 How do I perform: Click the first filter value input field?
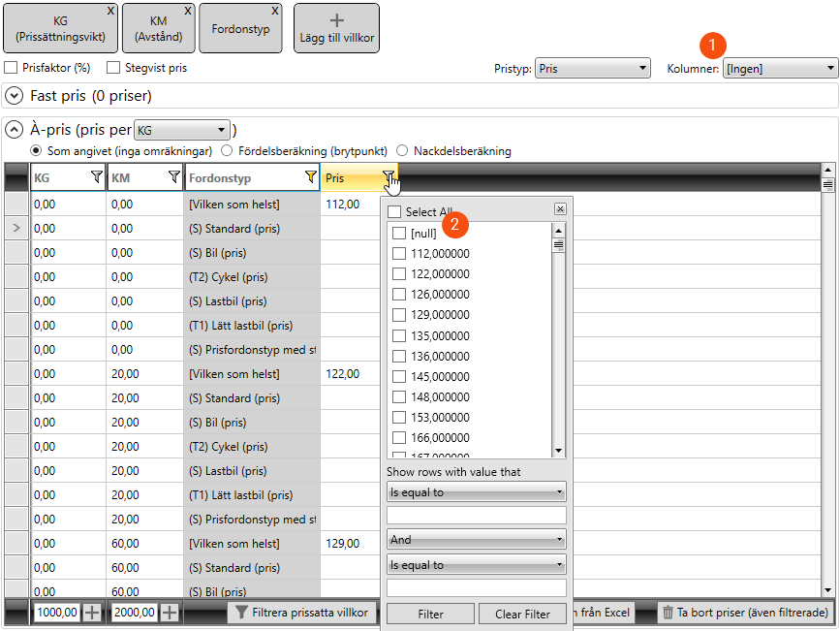476,515
